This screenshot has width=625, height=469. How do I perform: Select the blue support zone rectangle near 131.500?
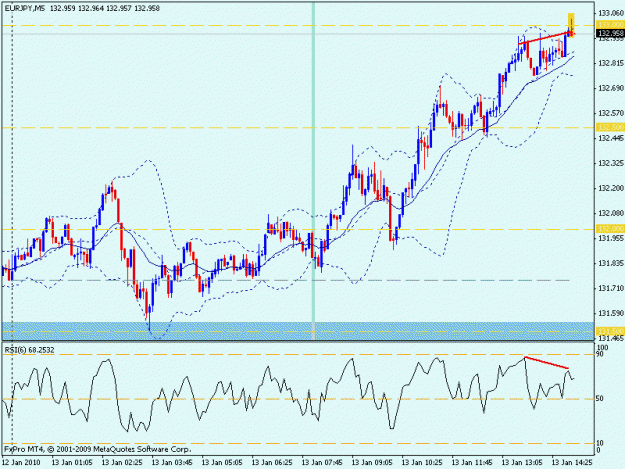(x=298, y=331)
